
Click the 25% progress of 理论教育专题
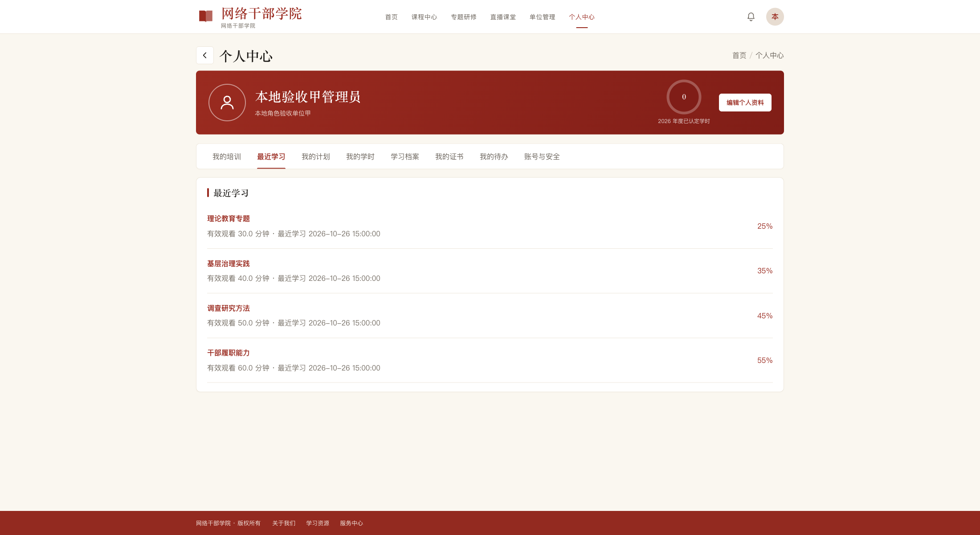coord(765,226)
